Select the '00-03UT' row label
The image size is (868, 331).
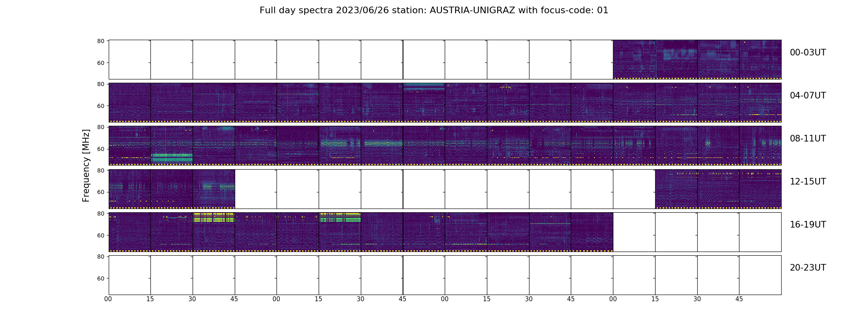808,53
